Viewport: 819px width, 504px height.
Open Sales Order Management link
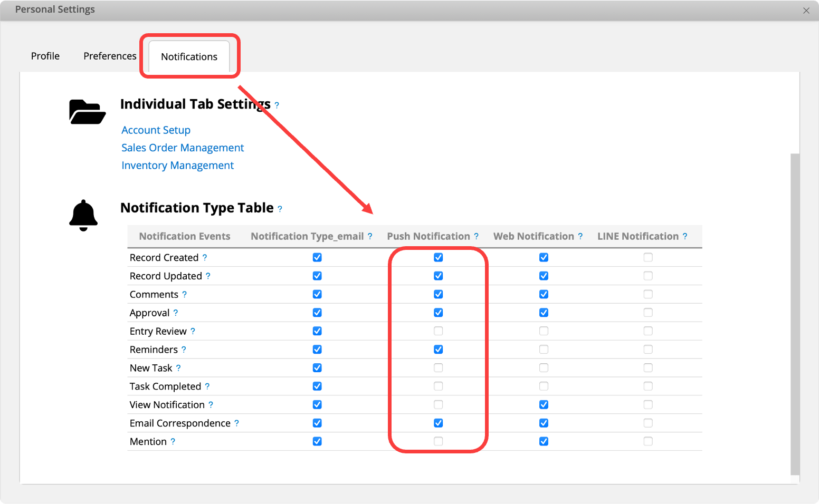pyautogui.click(x=183, y=148)
